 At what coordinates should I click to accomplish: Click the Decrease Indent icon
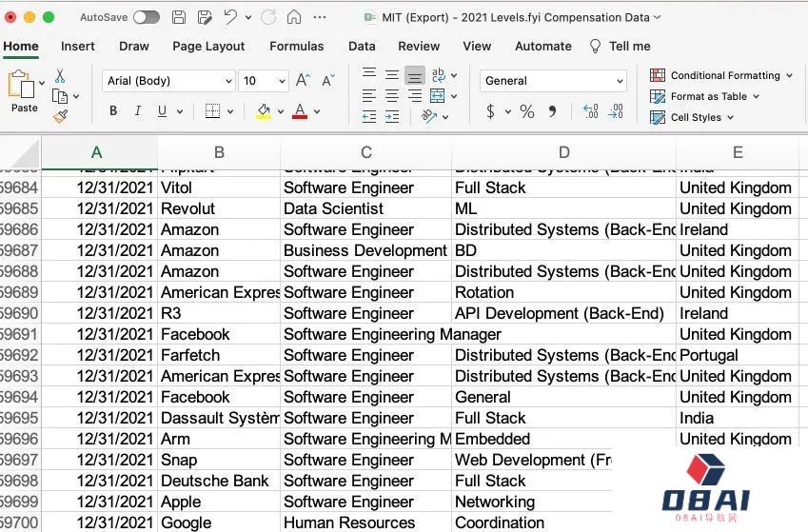coord(369,117)
